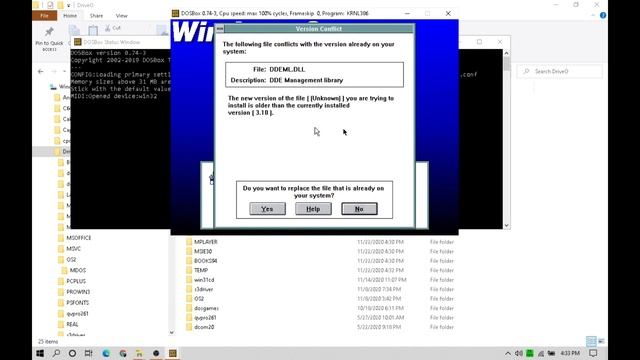
Task: Click quick access toolbar properties icon
Action: tap(50, 5)
